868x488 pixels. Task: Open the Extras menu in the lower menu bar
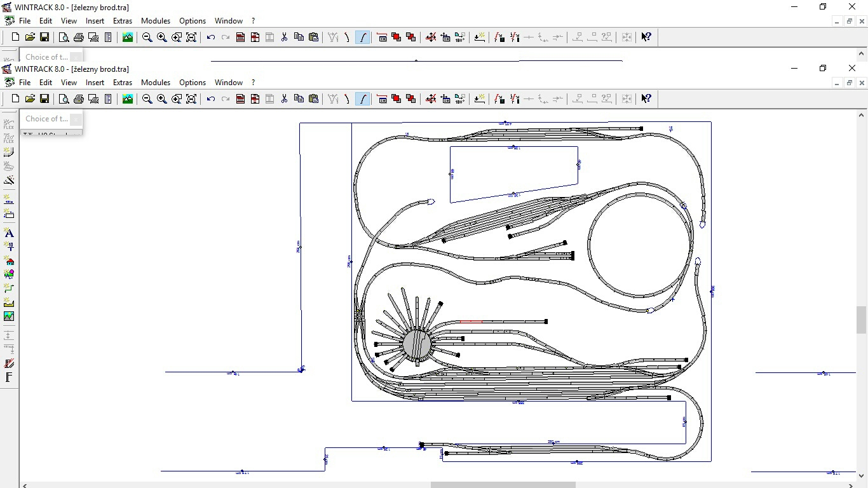pos(123,82)
